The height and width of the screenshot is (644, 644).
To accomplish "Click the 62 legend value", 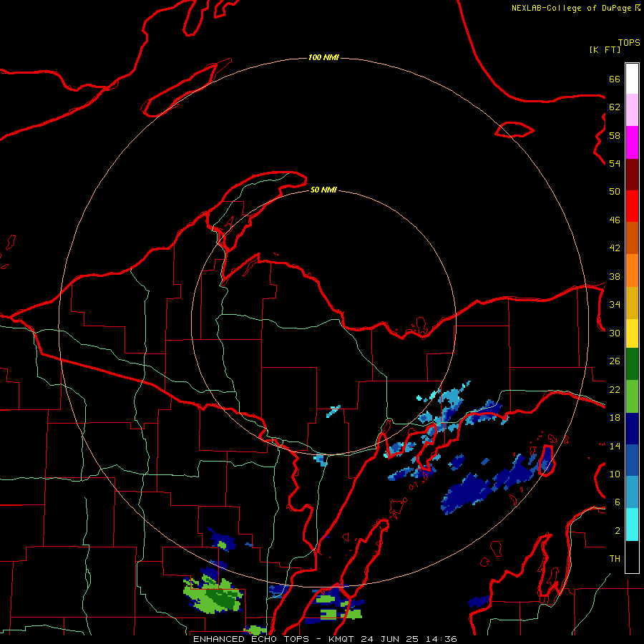I will (615, 107).
